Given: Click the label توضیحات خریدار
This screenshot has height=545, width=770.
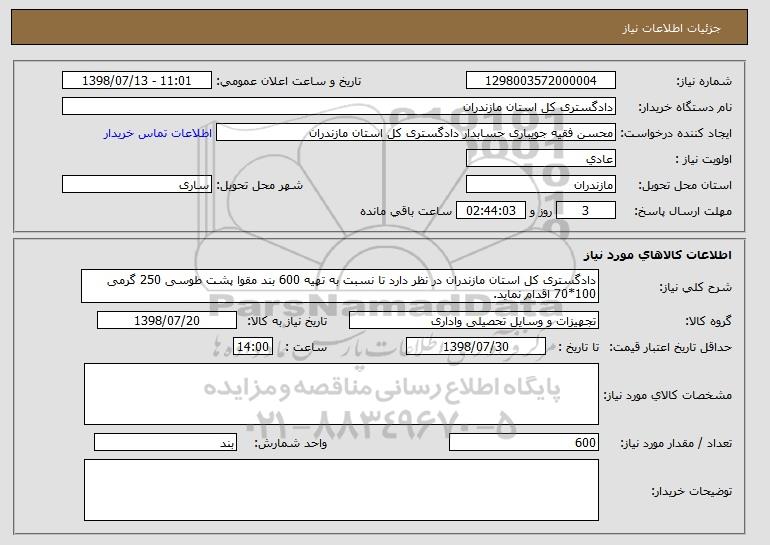Looking at the screenshot, I should 691,491.
